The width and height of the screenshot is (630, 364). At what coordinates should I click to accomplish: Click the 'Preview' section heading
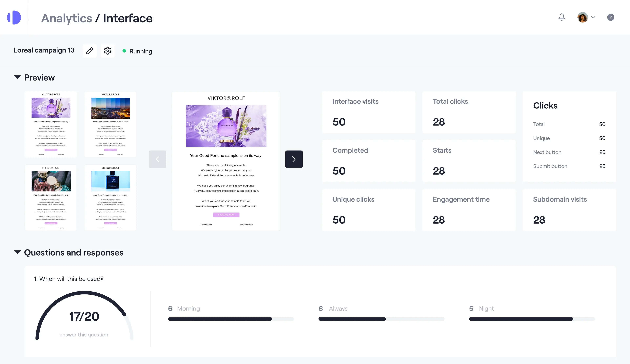39,77
